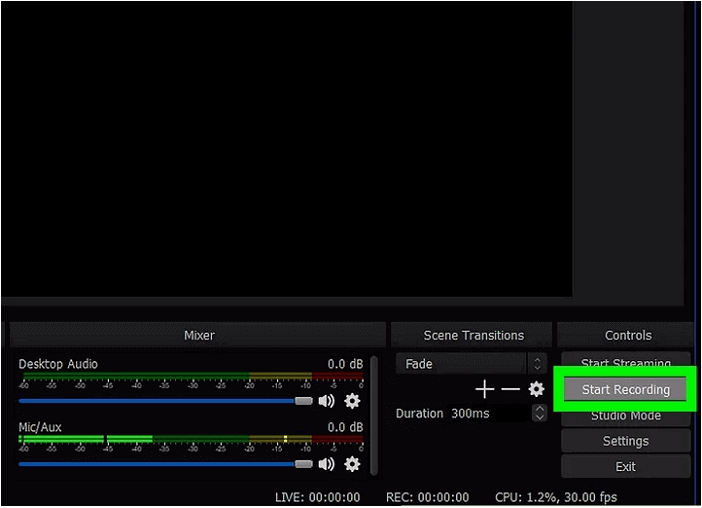The image size is (702, 508).
Task: Click the Duration 300ms input field
Action: (x=485, y=413)
